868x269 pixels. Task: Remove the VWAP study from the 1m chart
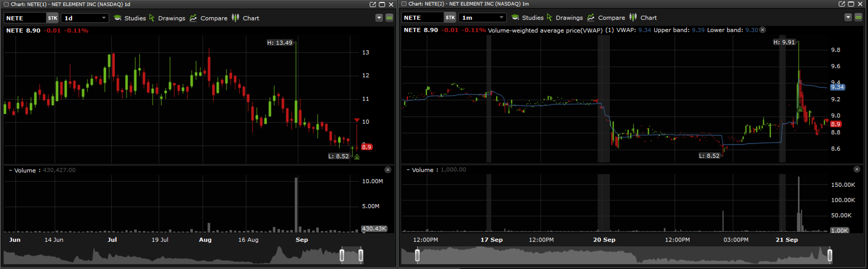click(763, 30)
